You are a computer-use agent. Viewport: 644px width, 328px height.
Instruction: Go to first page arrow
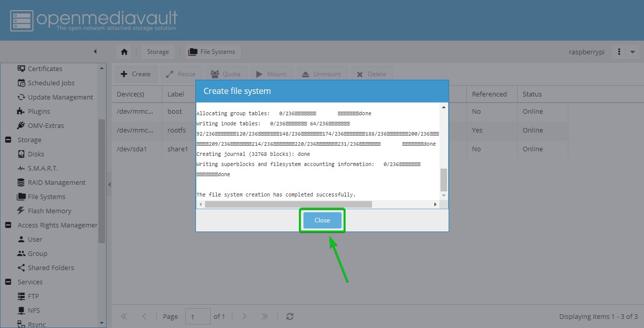124,316
